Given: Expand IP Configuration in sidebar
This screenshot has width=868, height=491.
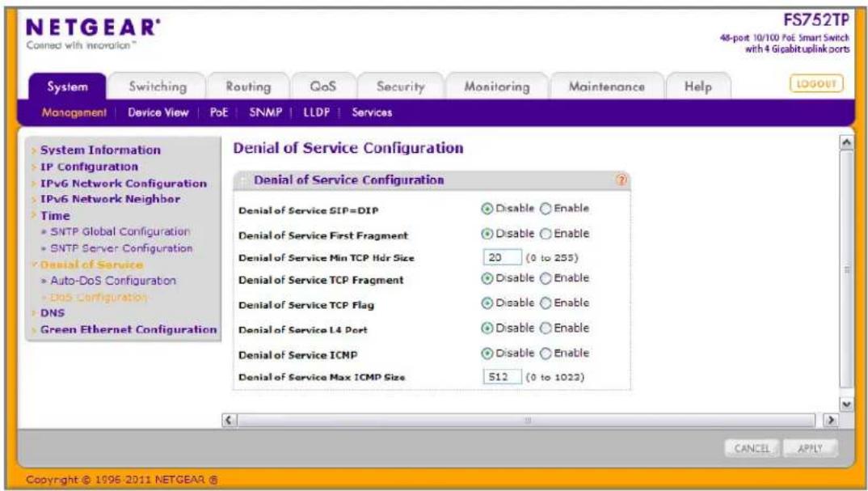Looking at the screenshot, I should coord(89,167).
